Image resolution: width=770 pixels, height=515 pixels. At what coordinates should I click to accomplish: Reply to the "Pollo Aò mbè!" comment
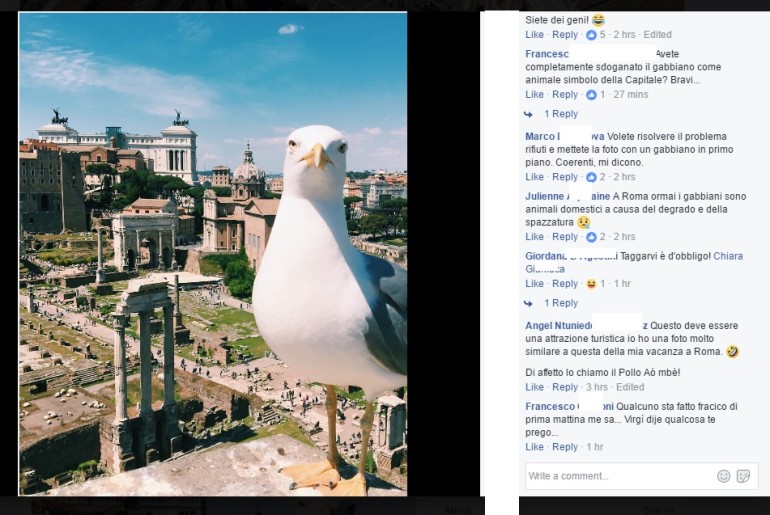565,388
